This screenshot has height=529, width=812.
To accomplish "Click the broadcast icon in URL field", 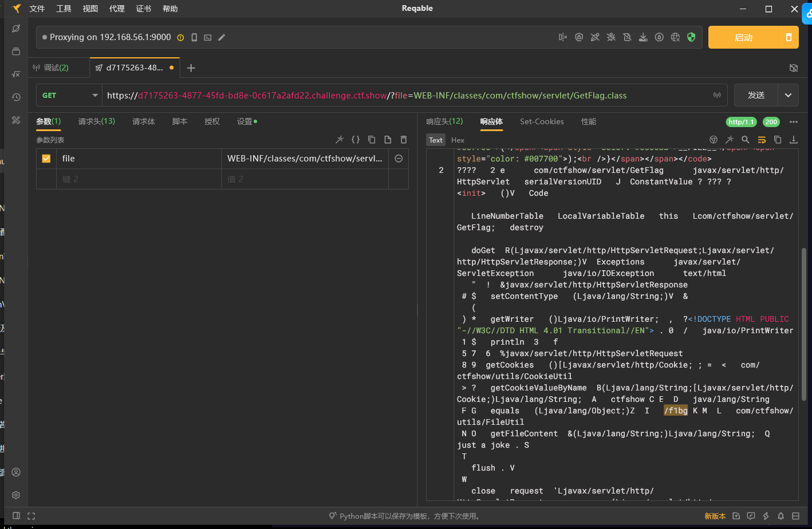I will [x=717, y=95].
